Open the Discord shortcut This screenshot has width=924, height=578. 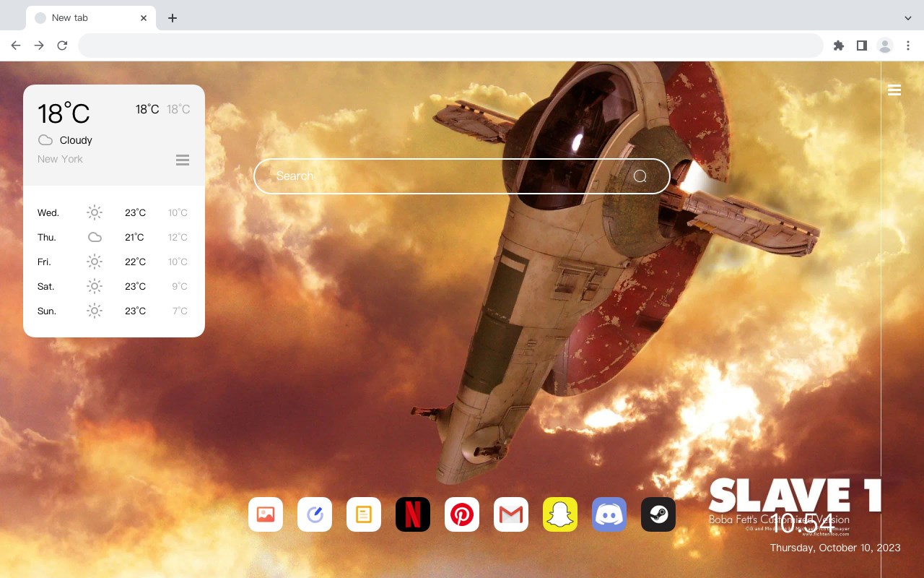point(609,514)
